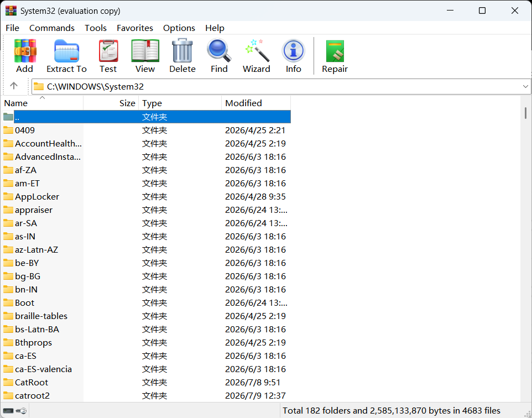The width and height of the screenshot is (532, 418).
Task: Select the am-ET folder name
Action: click(27, 183)
